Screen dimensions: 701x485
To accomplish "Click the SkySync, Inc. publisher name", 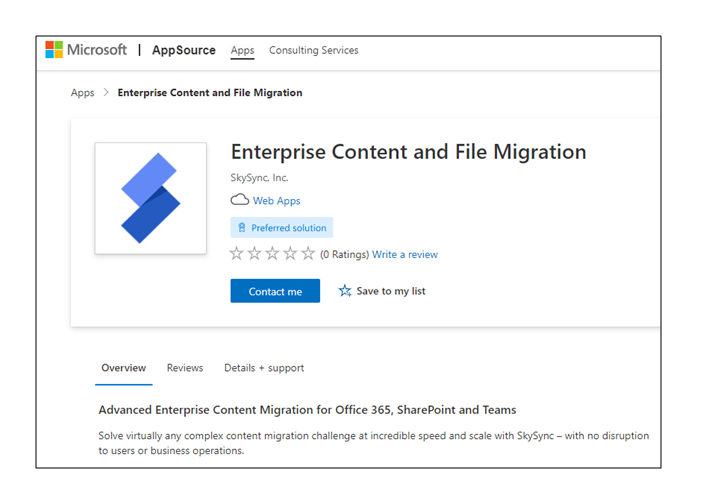I will [259, 177].
